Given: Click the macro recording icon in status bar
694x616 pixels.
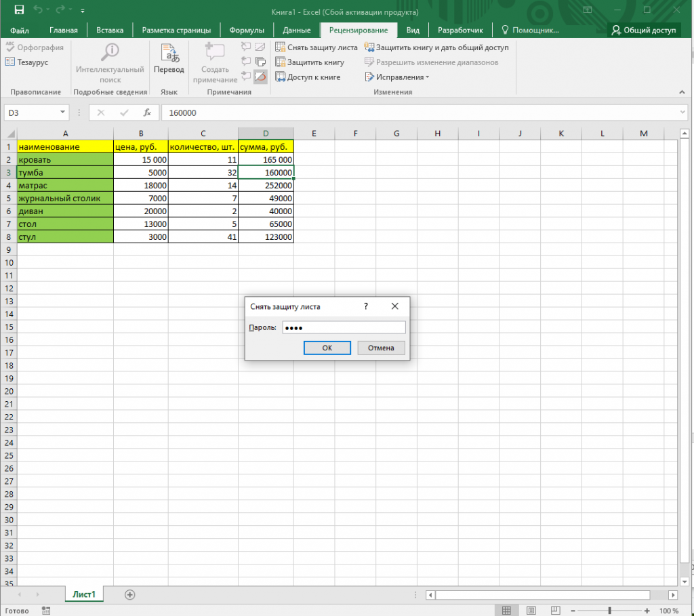Looking at the screenshot, I should pos(45,611).
